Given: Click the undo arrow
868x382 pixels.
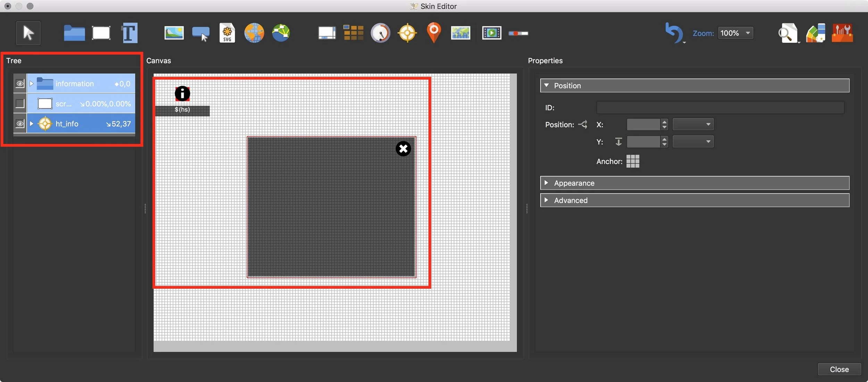Looking at the screenshot, I should (674, 33).
